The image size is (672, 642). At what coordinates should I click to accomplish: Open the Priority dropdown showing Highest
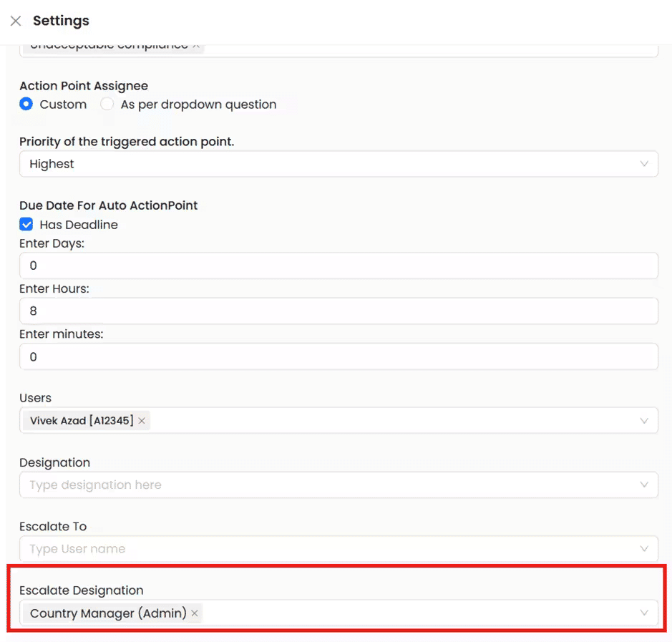pyautogui.click(x=338, y=164)
